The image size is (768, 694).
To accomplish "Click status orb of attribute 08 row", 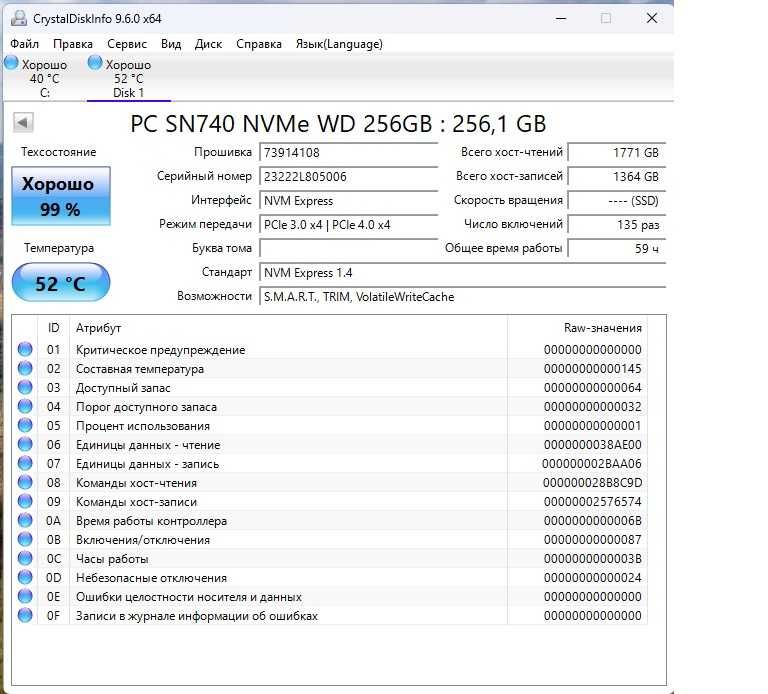I will pos(25,482).
